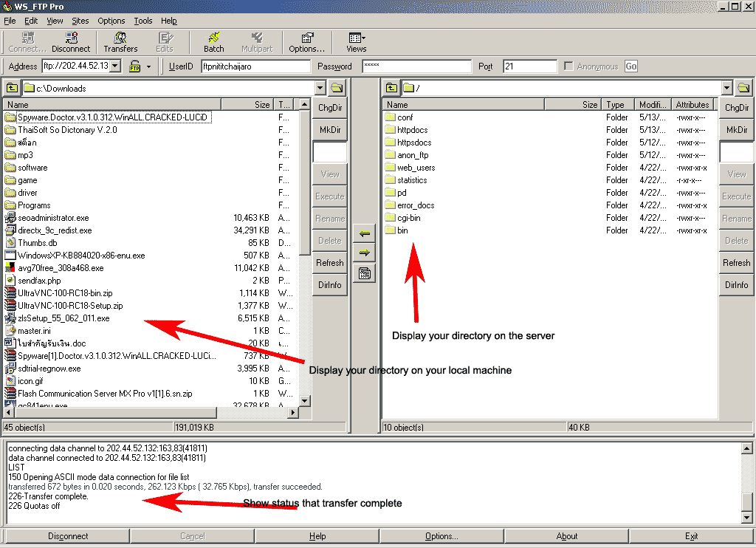Expand the protocol dropdown arrow beside FTP icon

(149, 66)
